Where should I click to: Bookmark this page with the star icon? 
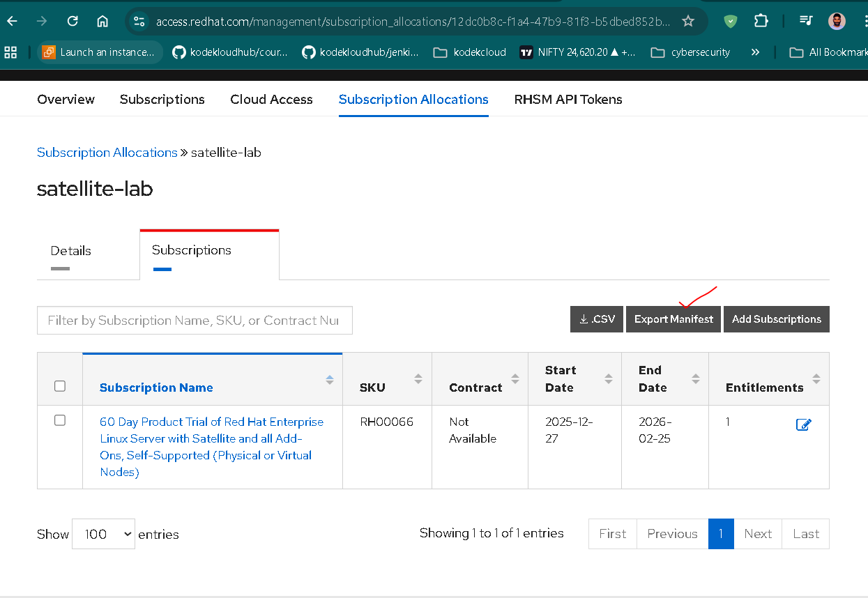click(688, 21)
